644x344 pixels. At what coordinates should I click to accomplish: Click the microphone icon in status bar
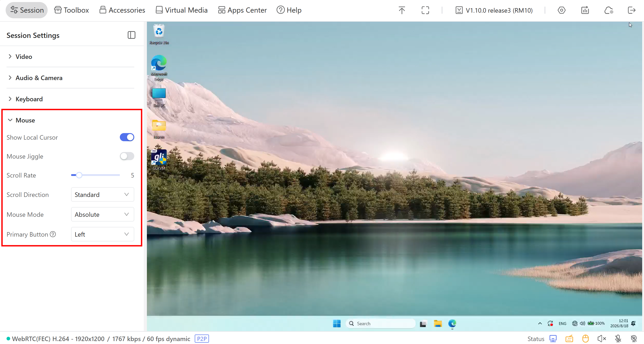pyautogui.click(x=618, y=339)
